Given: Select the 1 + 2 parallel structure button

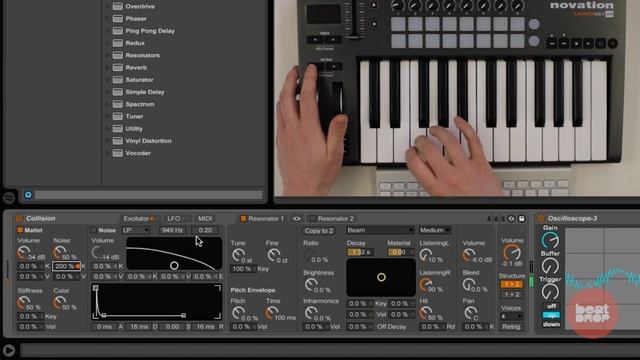Looking at the screenshot, I should (x=511, y=294).
